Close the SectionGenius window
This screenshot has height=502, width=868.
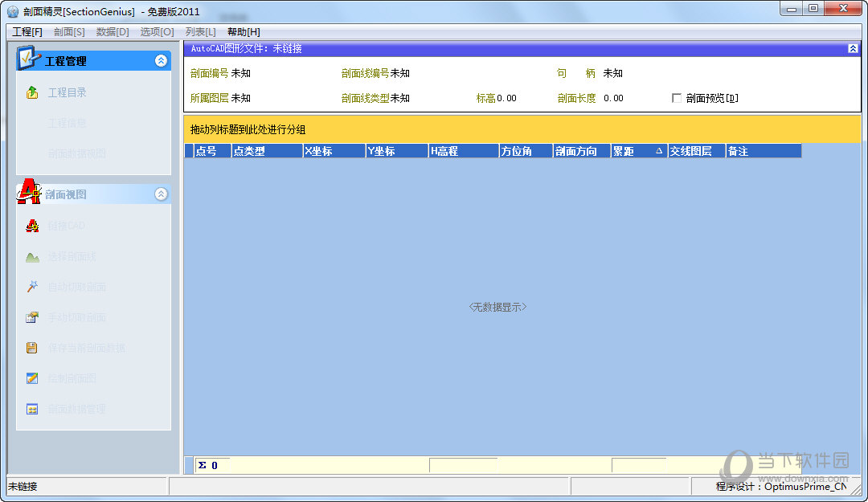pyautogui.click(x=843, y=8)
